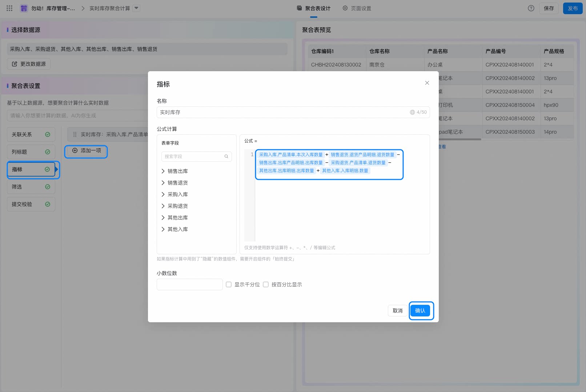Select the 筛选 settings step
This screenshot has height=392, width=586.
point(31,187)
